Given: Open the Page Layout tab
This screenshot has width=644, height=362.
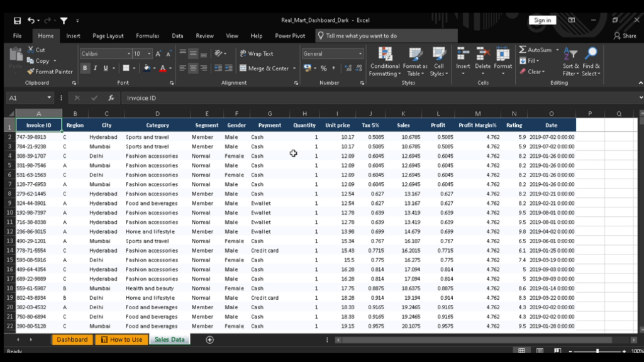Looking at the screenshot, I should click(x=108, y=36).
